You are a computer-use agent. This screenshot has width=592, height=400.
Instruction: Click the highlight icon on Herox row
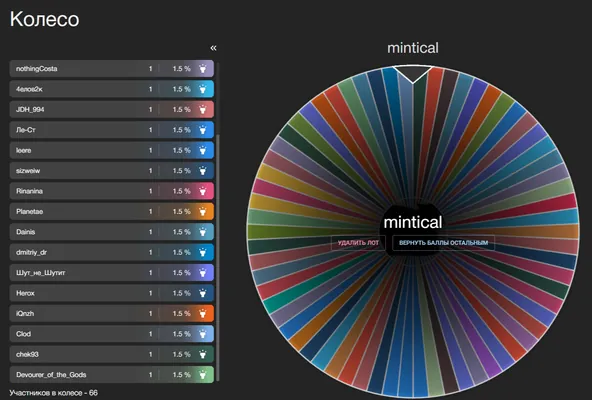tap(203, 293)
